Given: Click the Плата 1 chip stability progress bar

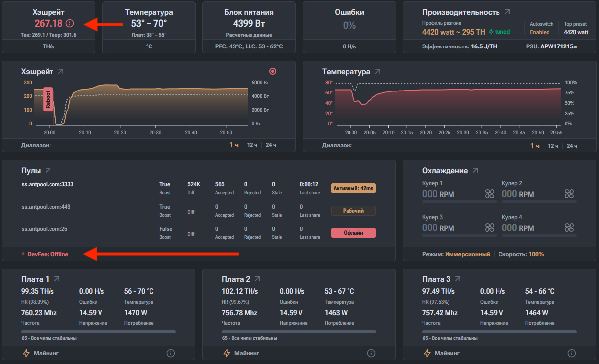Looking at the screenshot, I should (99, 332).
